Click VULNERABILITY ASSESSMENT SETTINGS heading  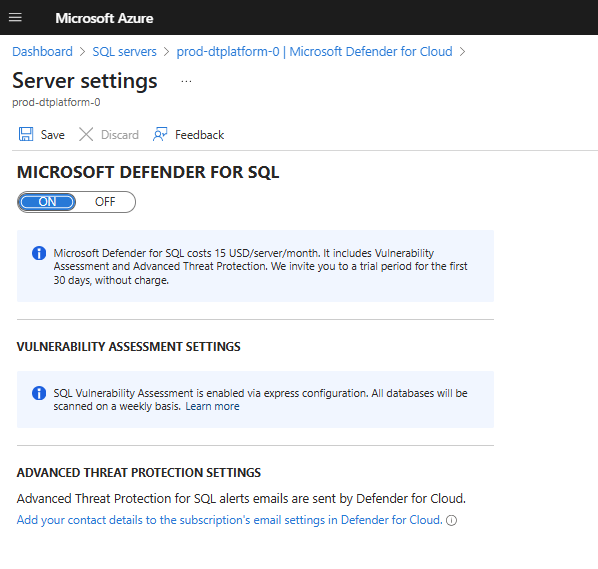[x=129, y=347]
